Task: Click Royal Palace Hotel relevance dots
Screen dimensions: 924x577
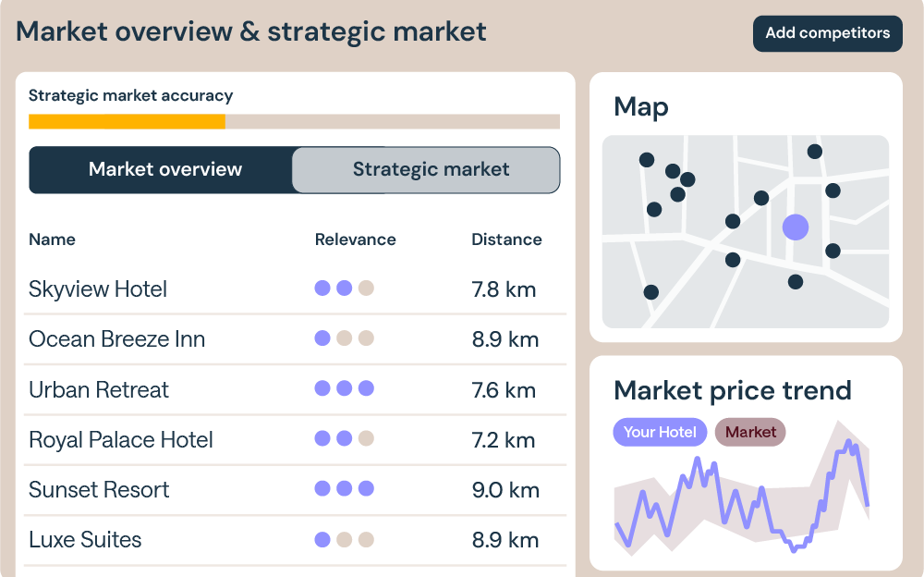Action: coord(344,438)
